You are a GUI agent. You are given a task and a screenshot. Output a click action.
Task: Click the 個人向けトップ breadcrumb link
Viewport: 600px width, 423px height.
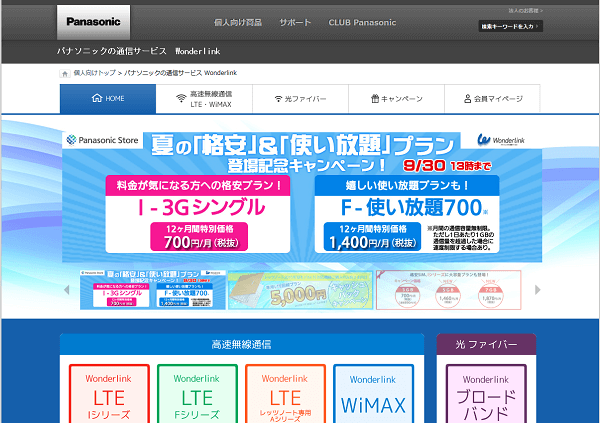pos(95,73)
